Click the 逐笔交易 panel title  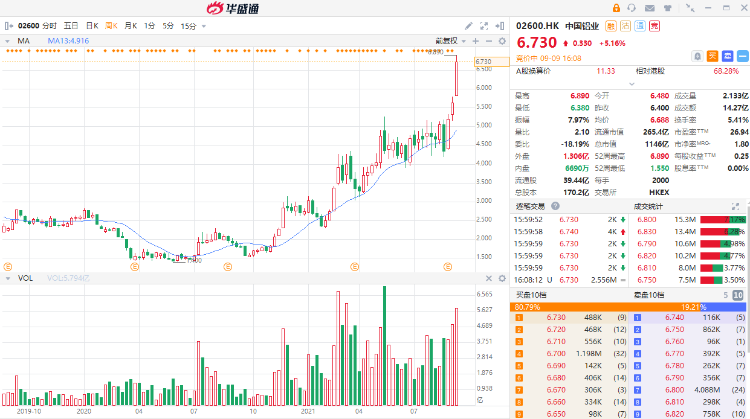point(530,206)
